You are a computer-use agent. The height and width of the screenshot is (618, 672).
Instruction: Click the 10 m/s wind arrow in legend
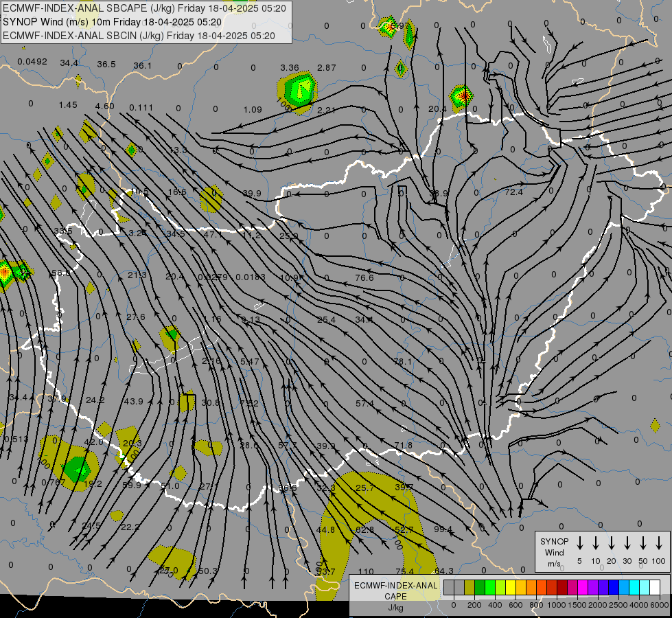(595, 543)
